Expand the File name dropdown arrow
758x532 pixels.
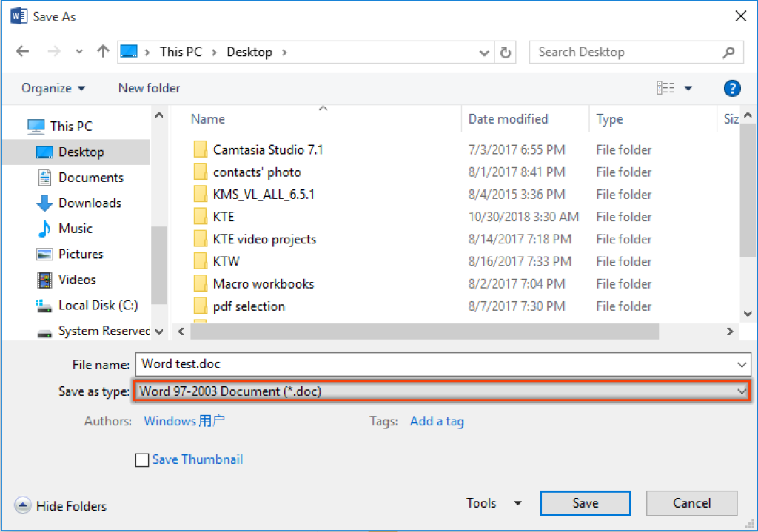point(743,364)
